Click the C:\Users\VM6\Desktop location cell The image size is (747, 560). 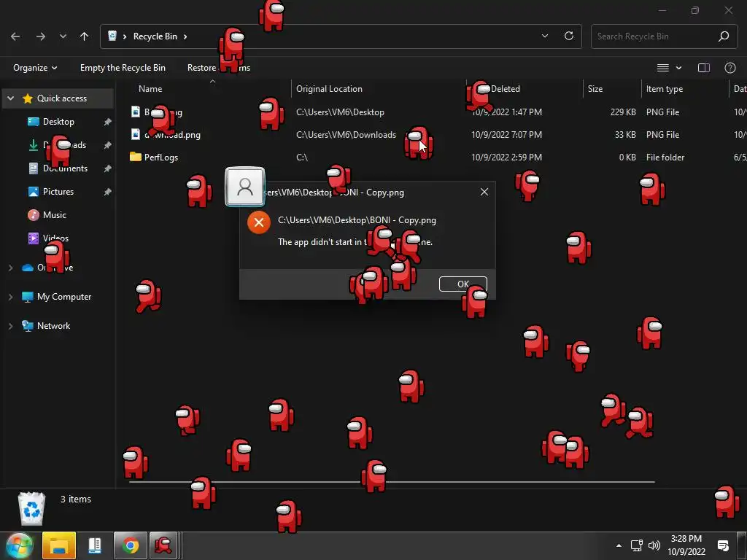point(340,112)
